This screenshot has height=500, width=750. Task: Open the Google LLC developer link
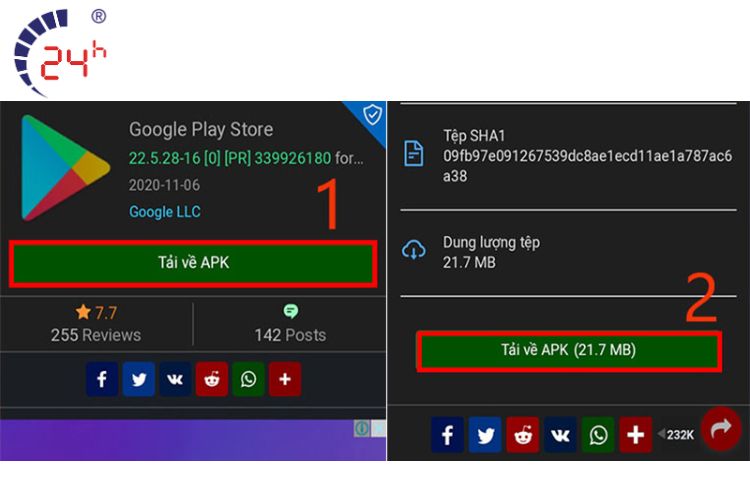coord(165,211)
